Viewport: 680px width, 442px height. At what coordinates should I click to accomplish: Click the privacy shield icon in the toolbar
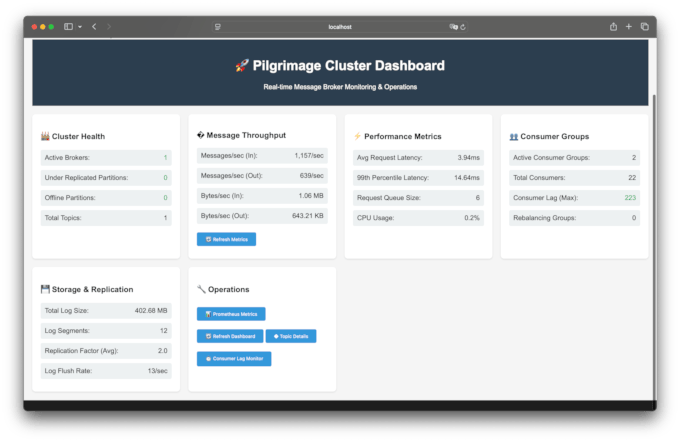(218, 27)
